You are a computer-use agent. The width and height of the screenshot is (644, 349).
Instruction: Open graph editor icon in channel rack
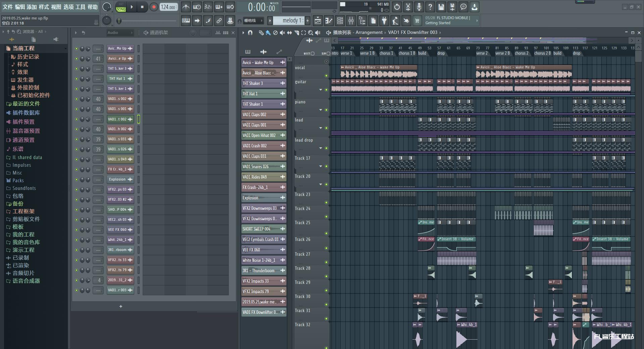click(x=218, y=33)
